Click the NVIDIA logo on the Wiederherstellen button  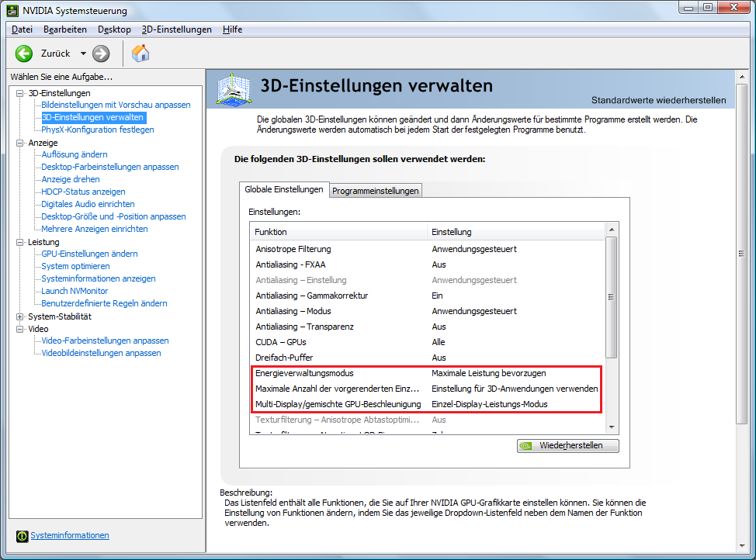click(526, 446)
